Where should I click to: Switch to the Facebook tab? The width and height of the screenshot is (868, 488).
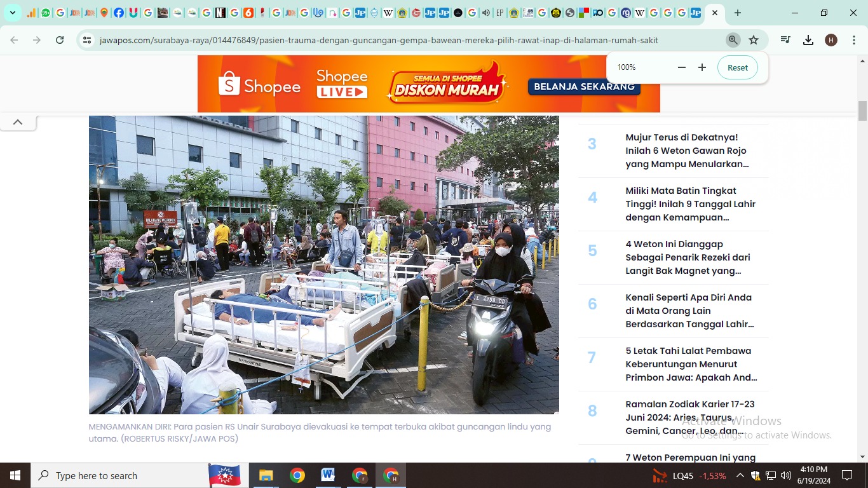tap(119, 13)
